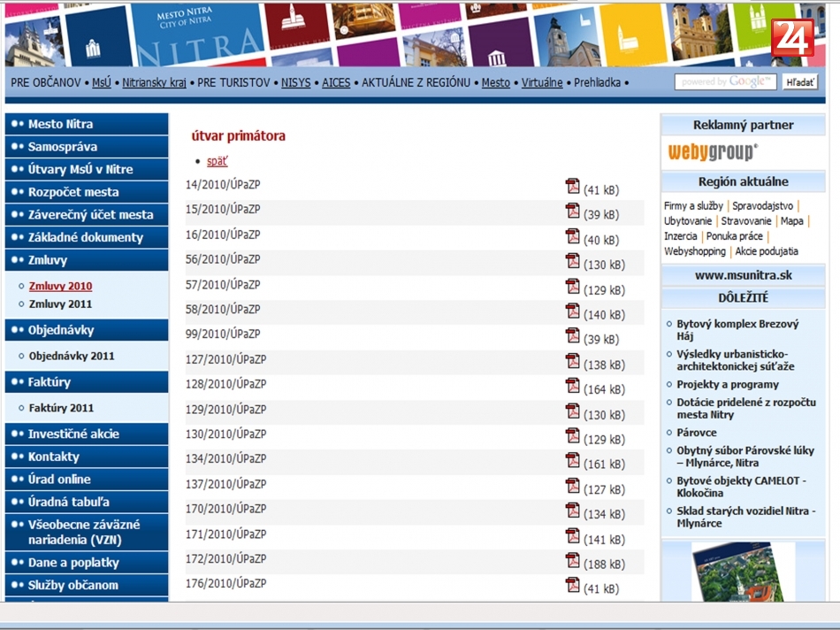
Task: Open the PDF icon for 128/2010/ÚPaZP
Action: pos(572,386)
